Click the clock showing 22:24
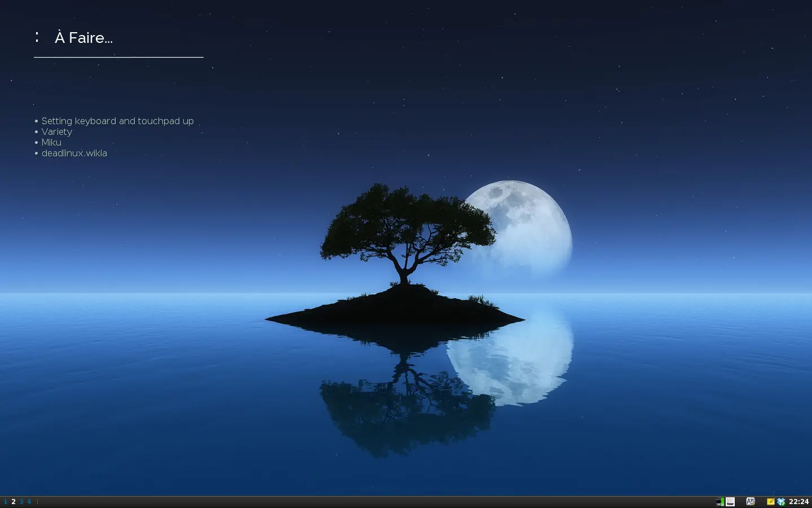This screenshot has width=812, height=508. click(x=798, y=501)
